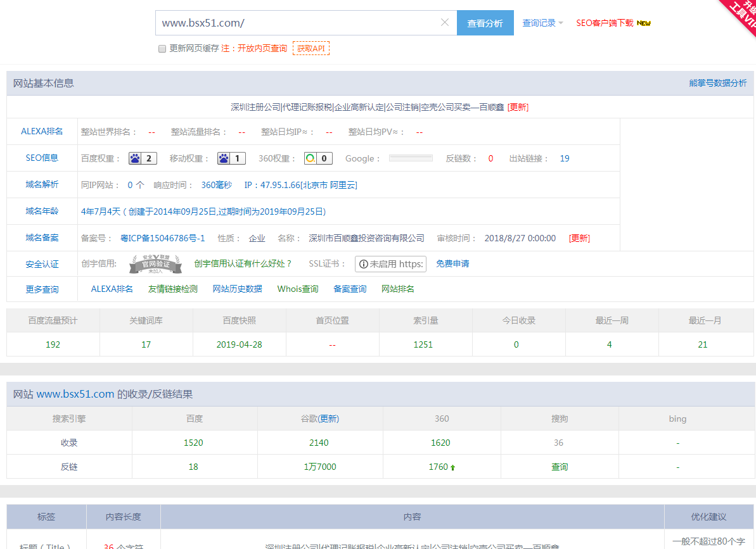Open 网站历史数据 tool
This screenshot has width=756, height=549.
pos(237,289)
